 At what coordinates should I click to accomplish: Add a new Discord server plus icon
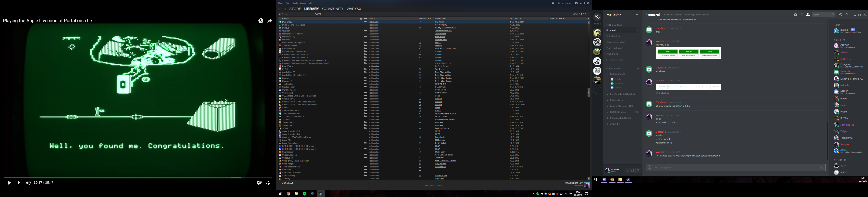pyautogui.click(x=597, y=90)
